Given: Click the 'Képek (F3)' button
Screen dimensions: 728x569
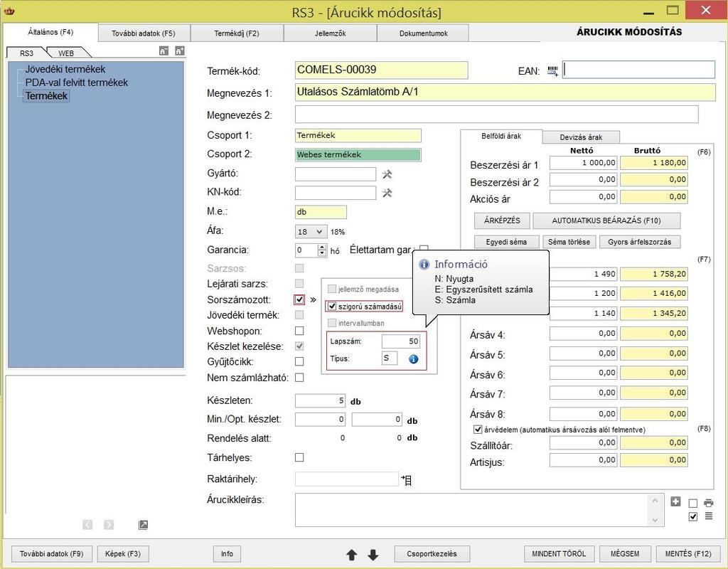Looking at the screenshot, I should (x=123, y=553).
